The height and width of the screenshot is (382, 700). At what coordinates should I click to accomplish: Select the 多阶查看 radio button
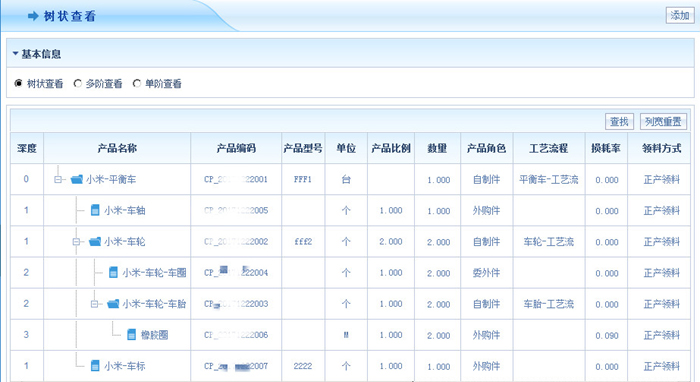coord(78,83)
